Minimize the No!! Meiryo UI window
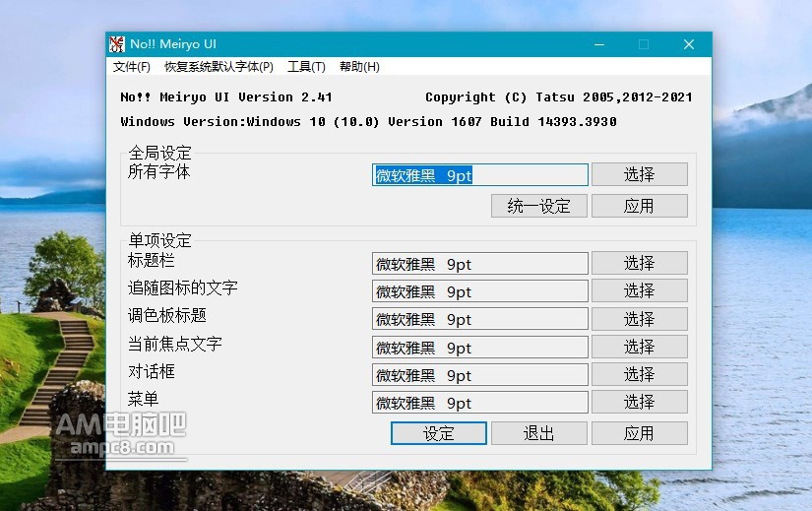The height and width of the screenshot is (511, 812). tap(599, 44)
